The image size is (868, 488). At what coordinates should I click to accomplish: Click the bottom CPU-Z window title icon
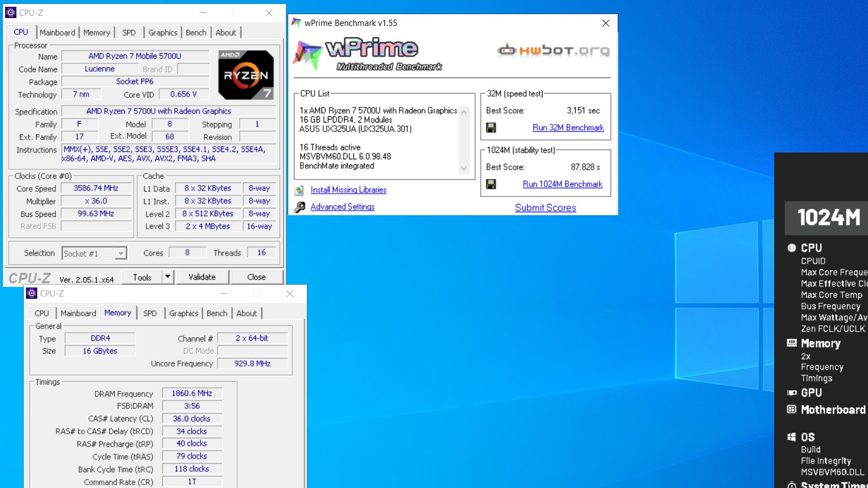32,293
